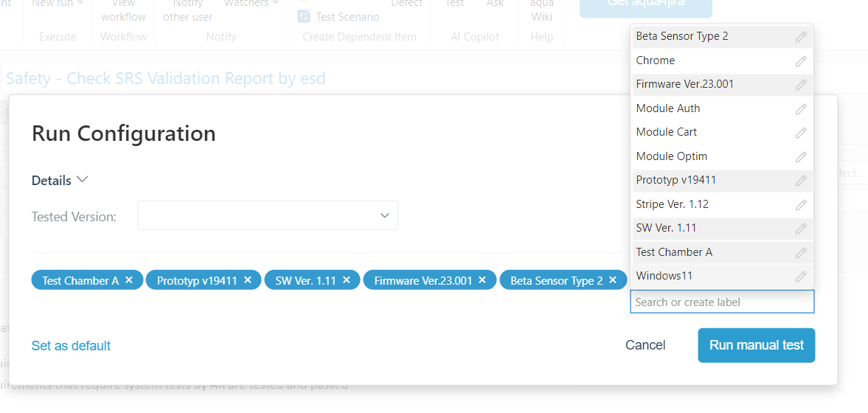The image size is (868, 413).
Task: Select Module Optim from the label list
Action: pyautogui.click(x=671, y=156)
